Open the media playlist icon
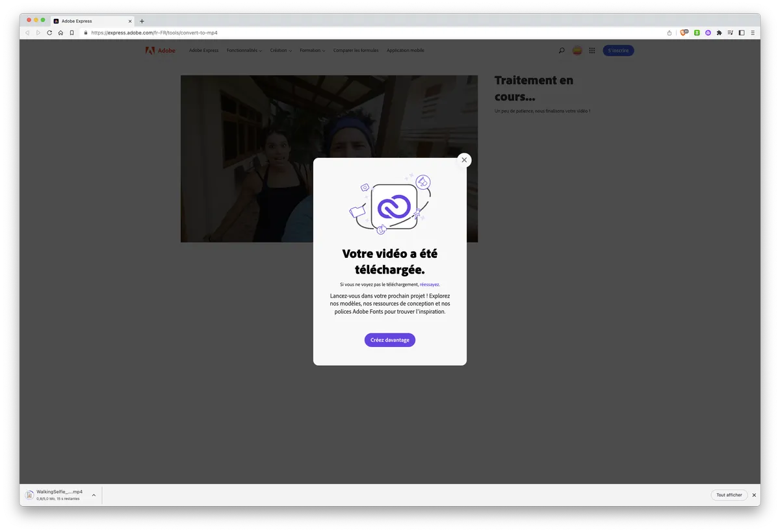Screen dimensions: 780x532 pos(730,32)
